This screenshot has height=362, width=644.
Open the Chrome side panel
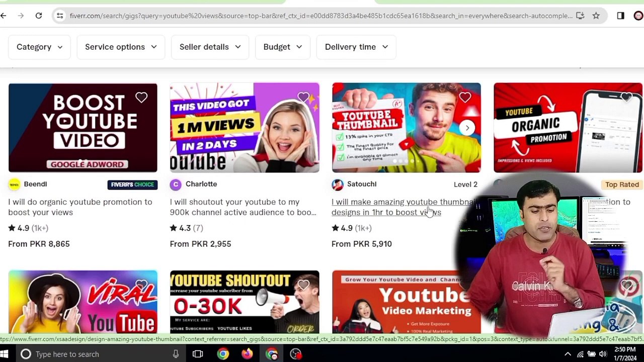(620, 16)
